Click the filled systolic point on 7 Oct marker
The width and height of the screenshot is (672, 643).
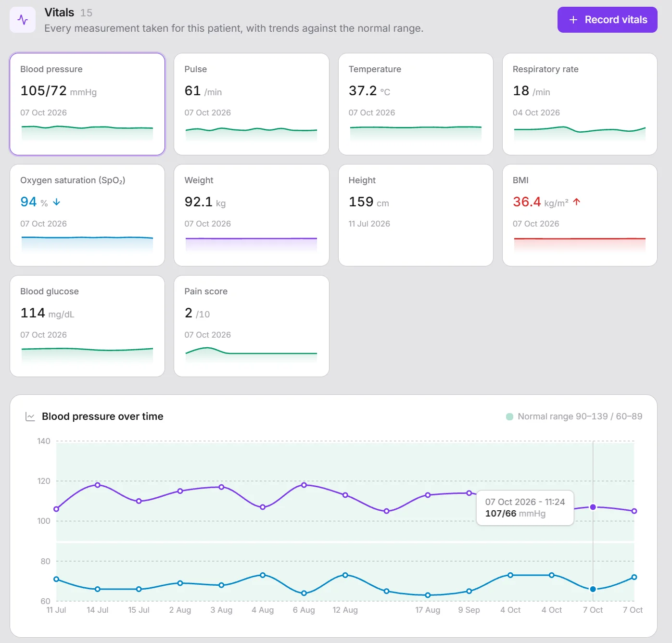tap(593, 507)
